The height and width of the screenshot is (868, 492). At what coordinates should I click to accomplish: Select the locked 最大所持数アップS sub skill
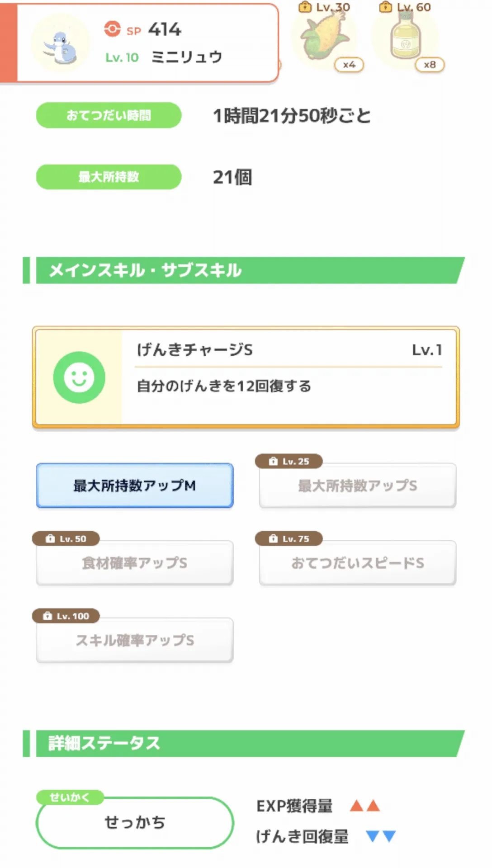pyautogui.click(x=357, y=486)
